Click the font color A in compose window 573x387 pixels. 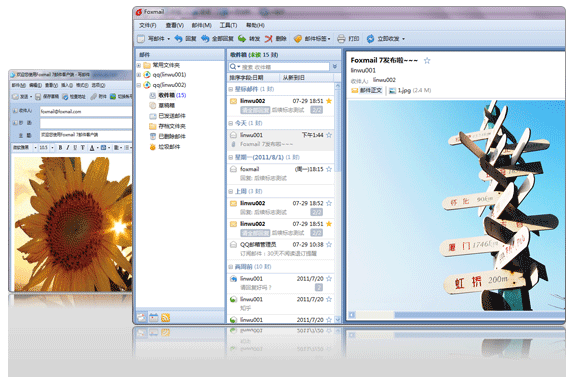(x=92, y=147)
